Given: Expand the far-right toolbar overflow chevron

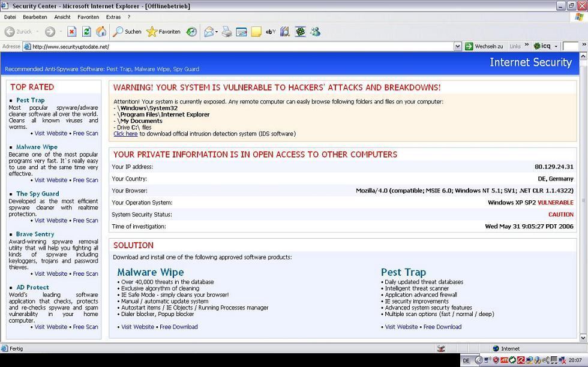Looking at the screenshot, I should click(x=584, y=44).
